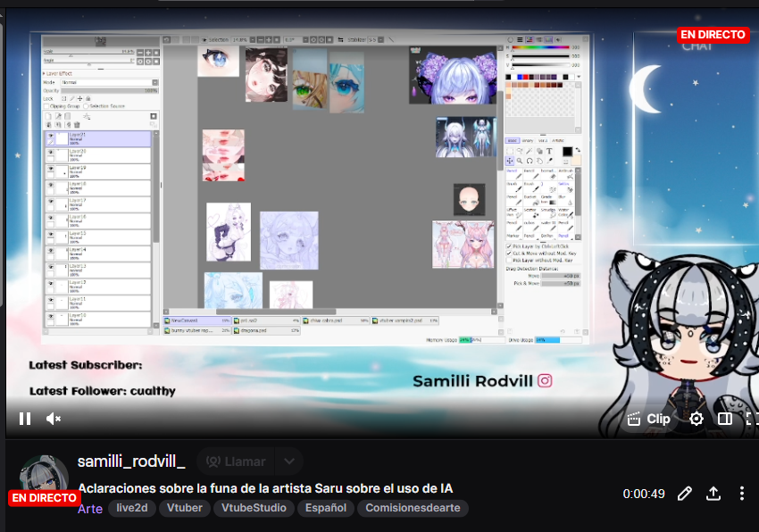
Task: Open the swatch palette dropdown arrow
Action: click(579, 77)
